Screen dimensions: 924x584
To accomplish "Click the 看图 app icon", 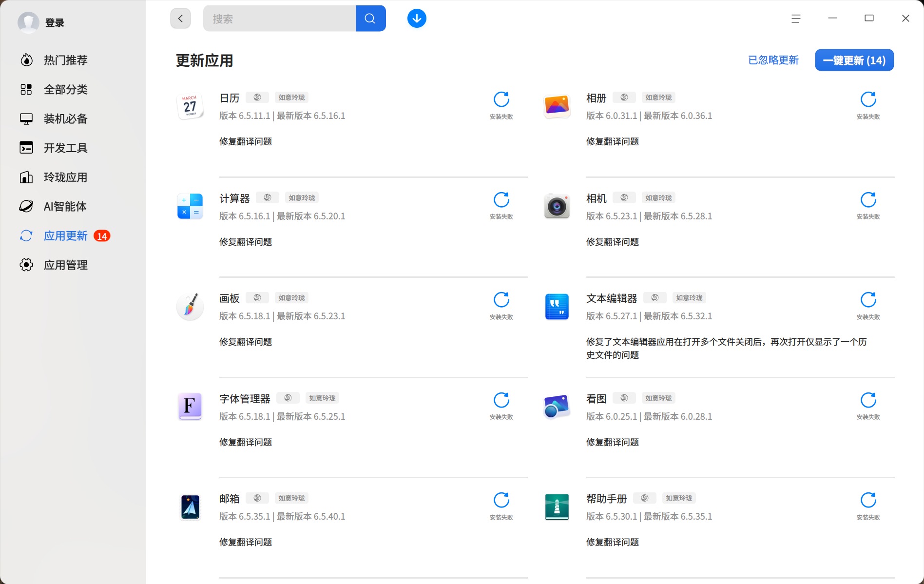I will click(557, 407).
